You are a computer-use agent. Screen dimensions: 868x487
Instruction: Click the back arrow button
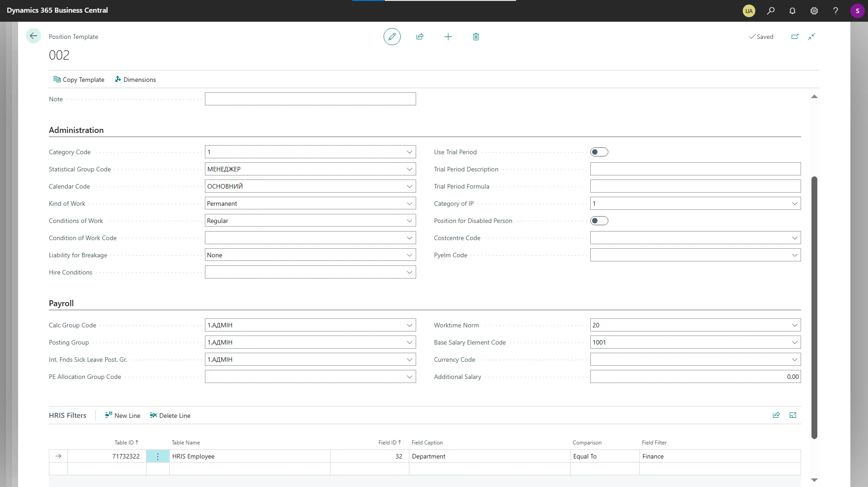(33, 36)
